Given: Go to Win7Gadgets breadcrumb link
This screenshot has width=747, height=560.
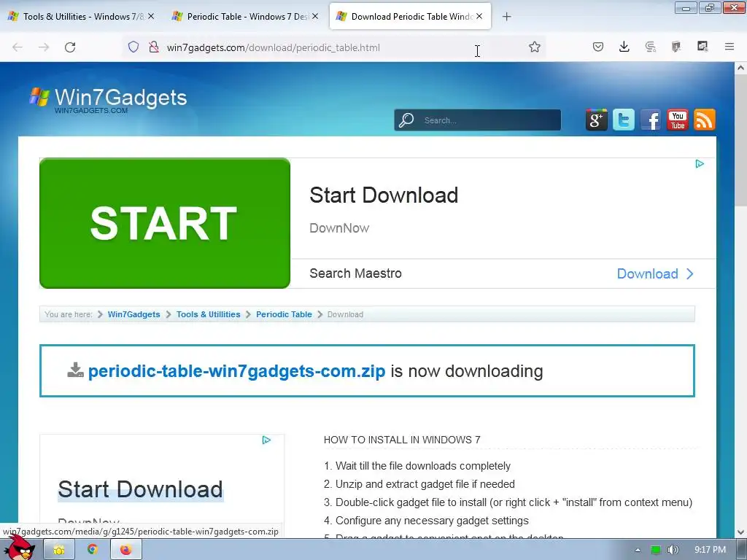Looking at the screenshot, I should (134, 314).
